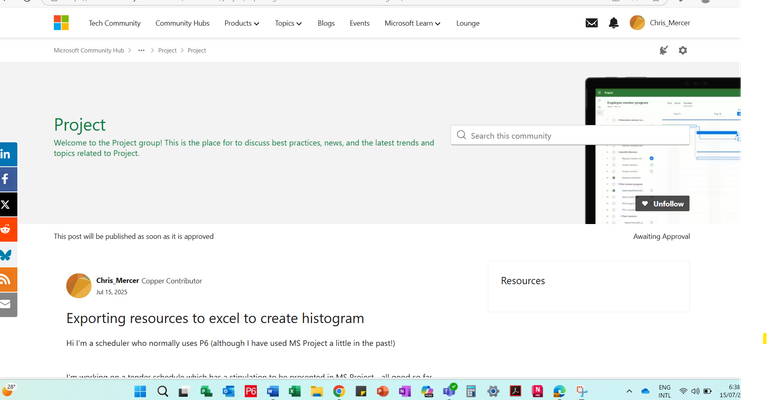Go to Microsoft Community Hub breadcrumb

(89, 50)
